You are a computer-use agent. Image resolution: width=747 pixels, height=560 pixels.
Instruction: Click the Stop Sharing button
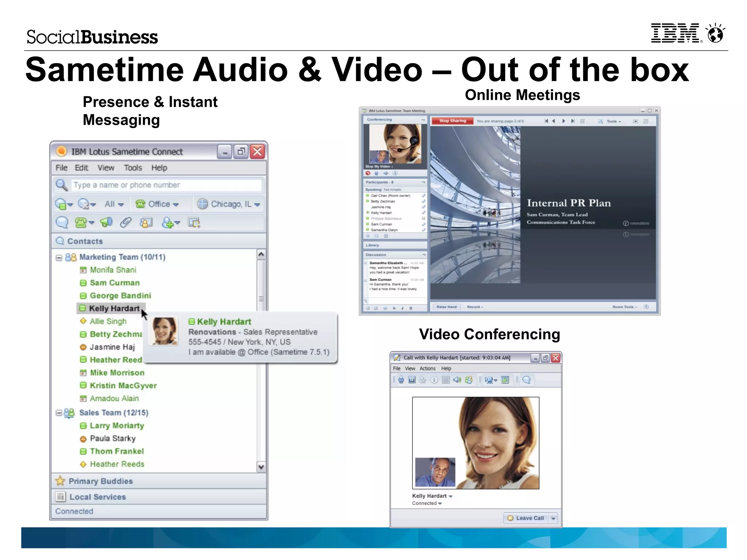coord(452,121)
